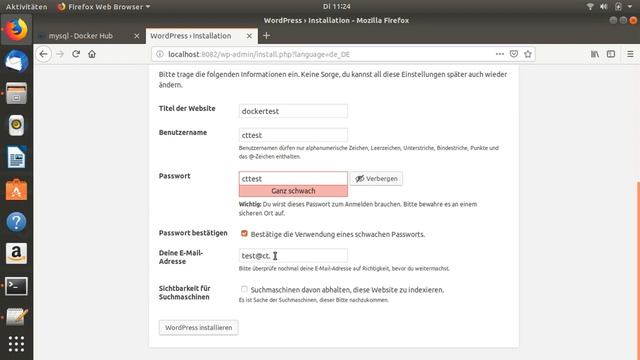
Task: Open the network indicator in top bar
Action: tap(590, 7)
